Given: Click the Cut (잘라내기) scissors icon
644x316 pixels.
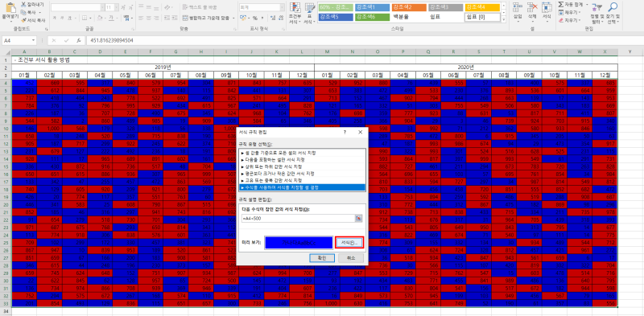Looking at the screenshot, I should point(24,4).
